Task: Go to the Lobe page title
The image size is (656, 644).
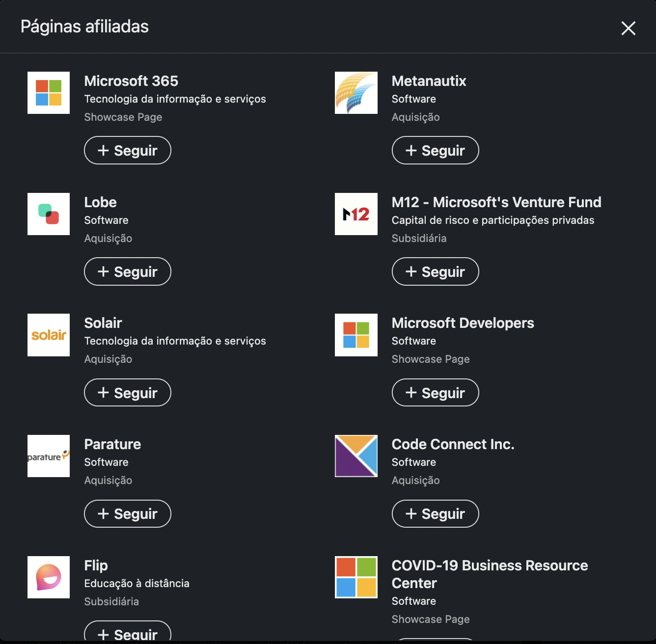Action: tap(101, 202)
